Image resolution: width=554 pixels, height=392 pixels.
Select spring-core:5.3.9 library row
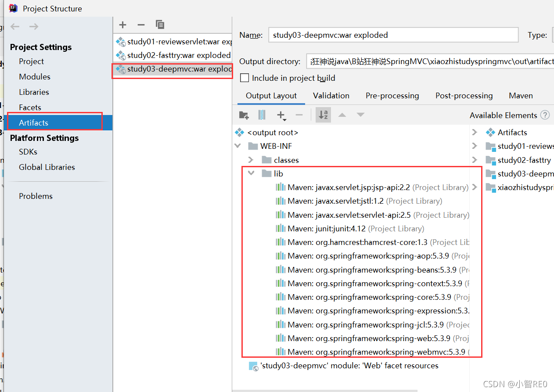(x=372, y=297)
